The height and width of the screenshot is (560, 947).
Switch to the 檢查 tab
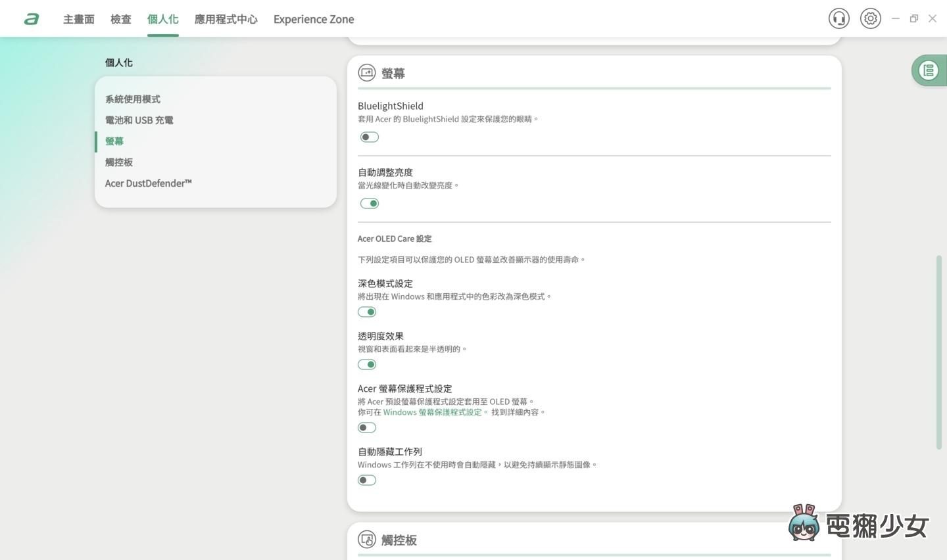[121, 19]
